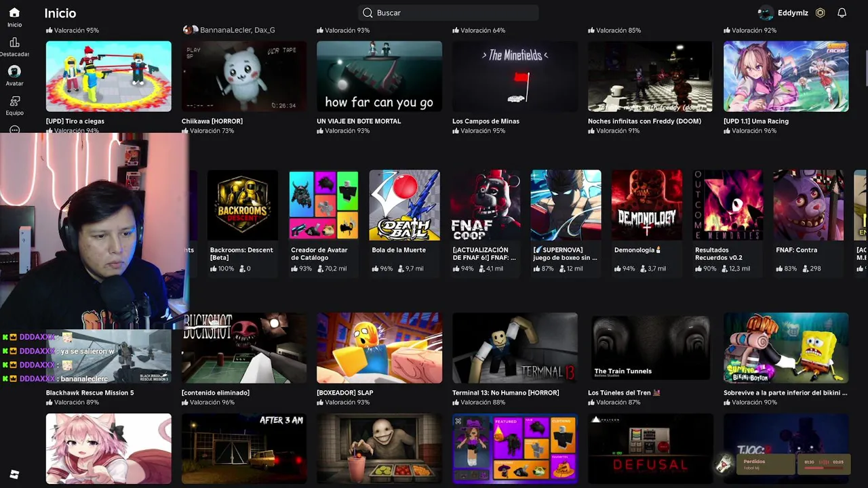This screenshot has height=488, width=868.
Task: Click the Roblox logo icon at bottom-left
Action: pyautogui.click(x=14, y=474)
